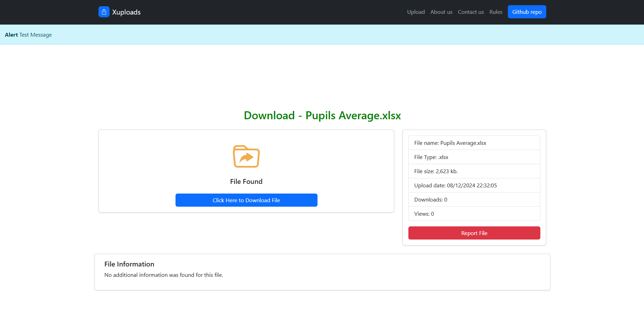Click the Alert Test Message banner

(x=28, y=35)
